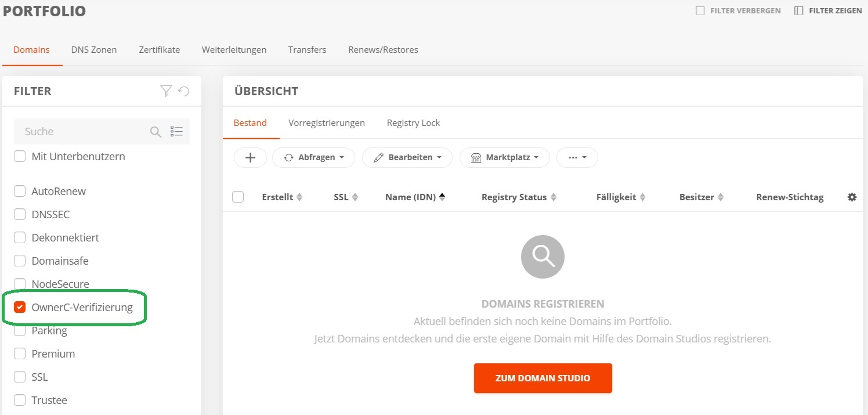Check the Trustee filter

(20, 400)
